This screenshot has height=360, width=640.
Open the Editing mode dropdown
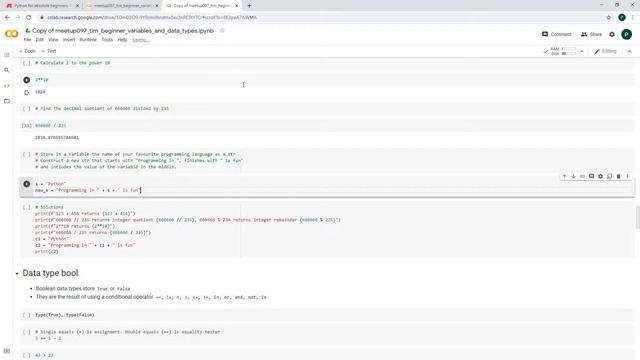point(606,51)
